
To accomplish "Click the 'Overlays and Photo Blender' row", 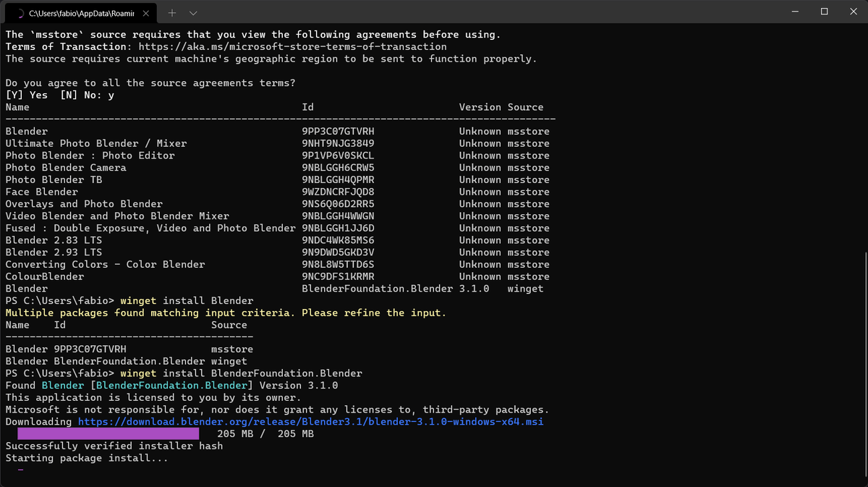I will coord(84,204).
